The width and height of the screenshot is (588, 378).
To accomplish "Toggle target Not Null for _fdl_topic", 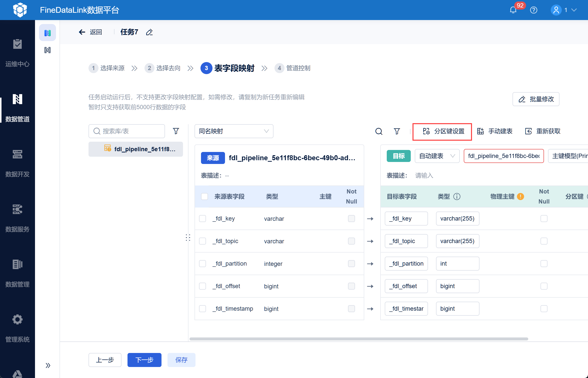I will pyautogui.click(x=544, y=241).
